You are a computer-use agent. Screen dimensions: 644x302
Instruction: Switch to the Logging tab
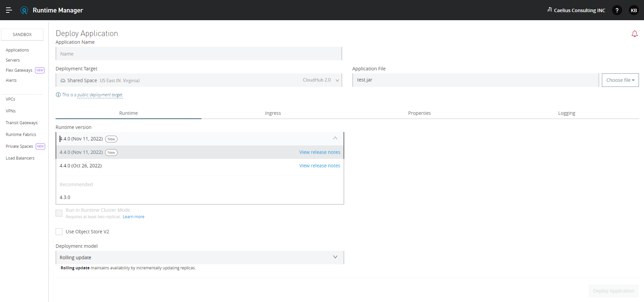[567, 113]
